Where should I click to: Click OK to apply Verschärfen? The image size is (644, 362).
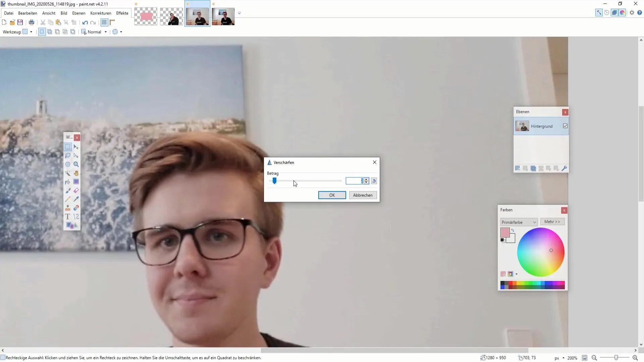click(332, 195)
